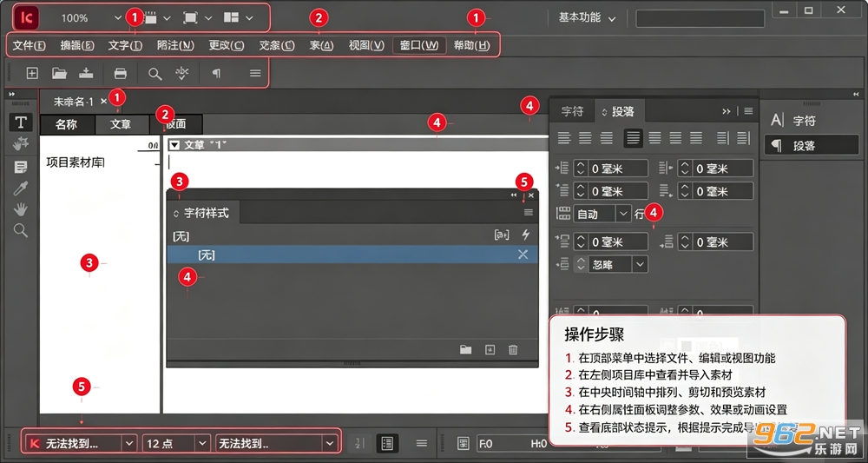Click the trash delete style icon
Viewport: 868px width, 463px height.
tap(513, 349)
